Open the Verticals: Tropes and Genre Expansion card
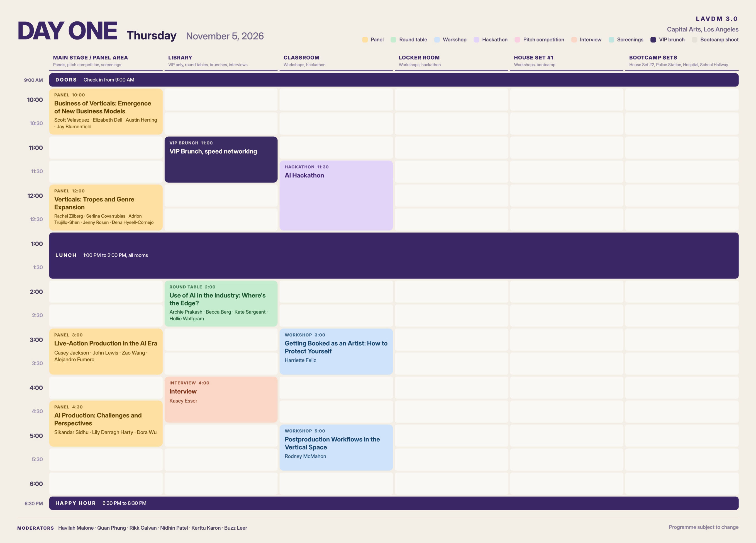 click(106, 208)
